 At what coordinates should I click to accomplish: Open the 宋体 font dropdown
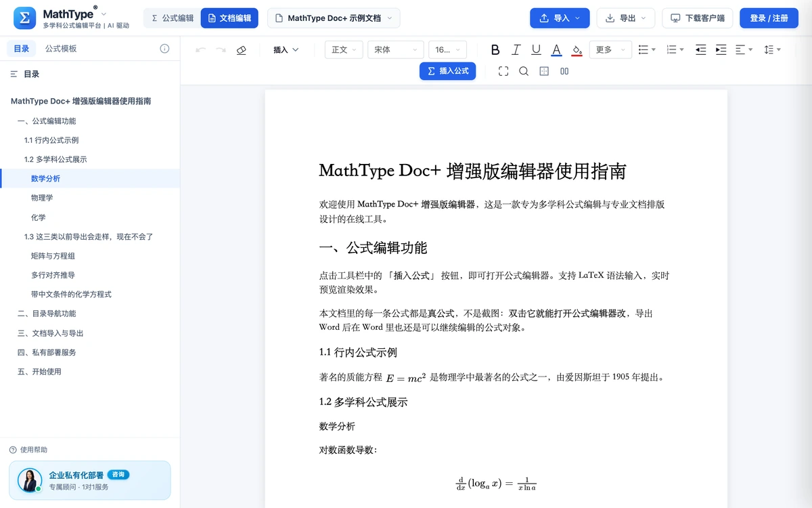point(396,50)
